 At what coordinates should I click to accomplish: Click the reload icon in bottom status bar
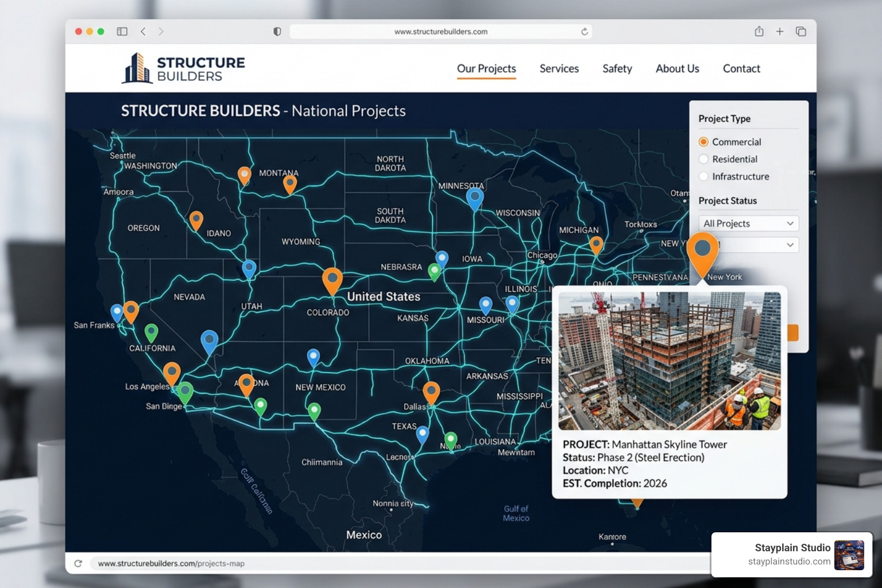click(x=78, y=563)
